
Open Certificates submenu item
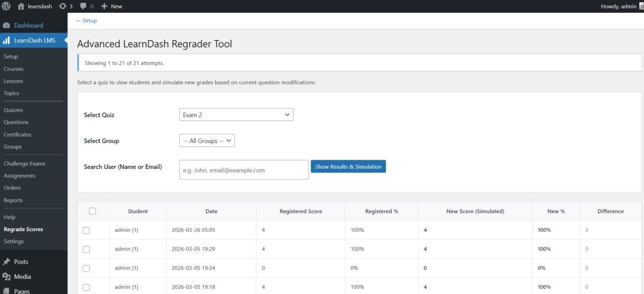pos(17,134)
